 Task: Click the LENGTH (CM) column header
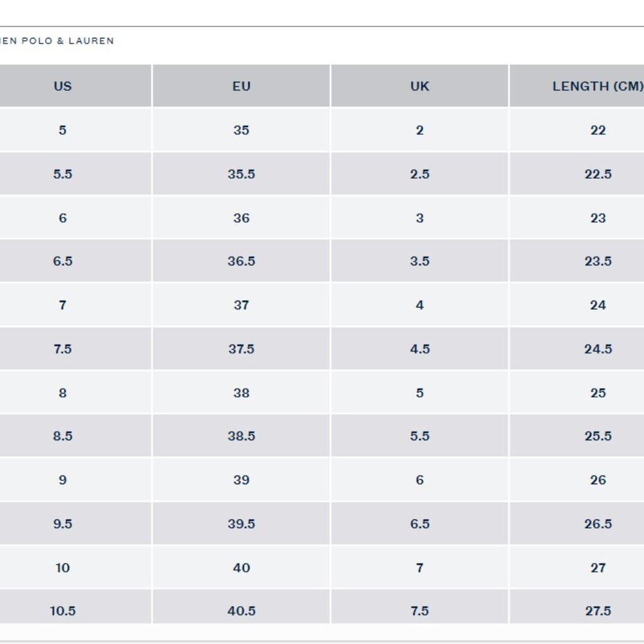click(597, 86)
